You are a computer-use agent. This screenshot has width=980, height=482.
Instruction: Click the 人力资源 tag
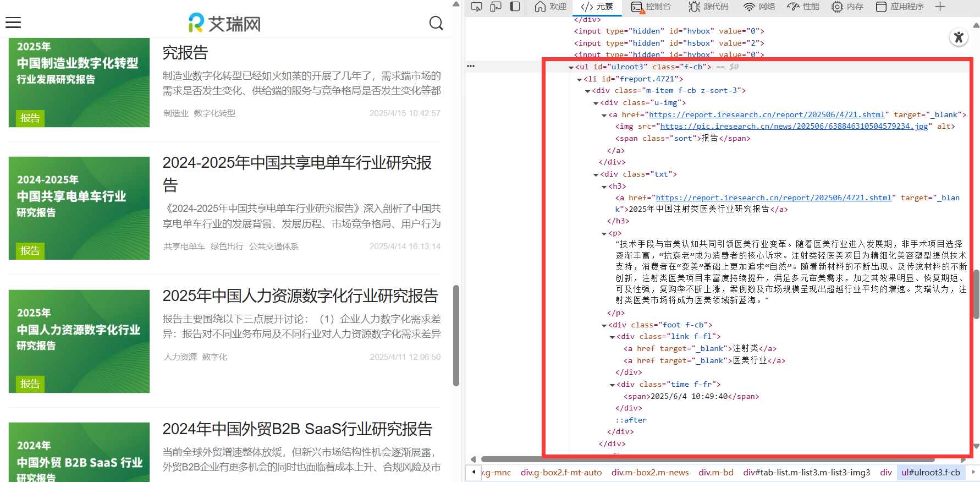180,357
